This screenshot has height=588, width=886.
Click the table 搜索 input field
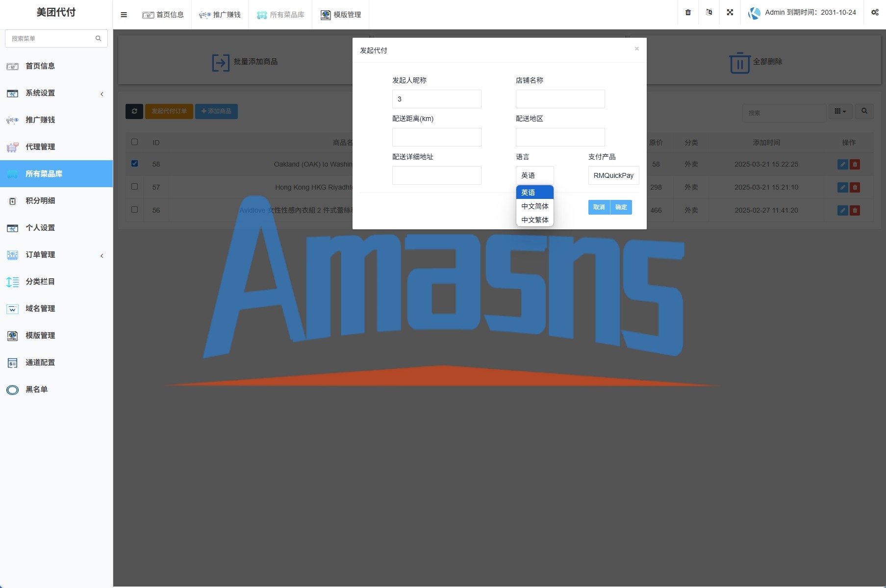pyautogui.click(x=784, y=113)
